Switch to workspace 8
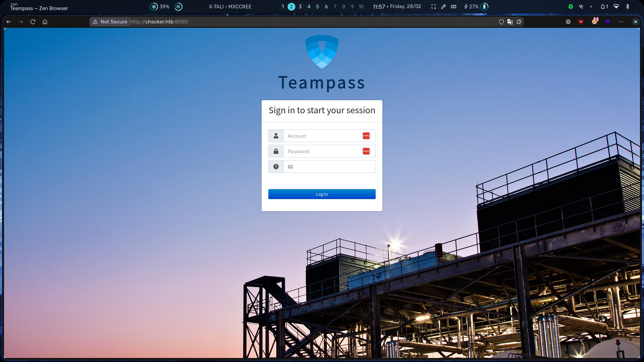The width and height of the screenshot is (644, 362). [344, 7]
